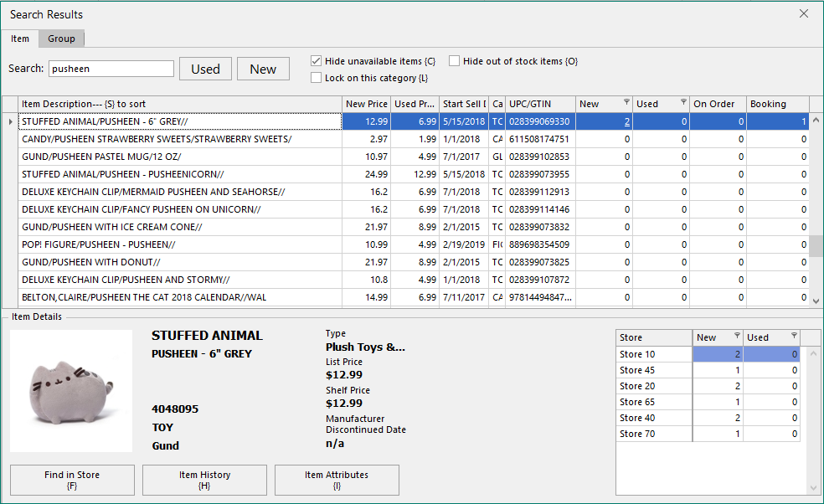
Task: Select GUND/PUSHEEN WITH DONUT row
Action: point(414,262)
